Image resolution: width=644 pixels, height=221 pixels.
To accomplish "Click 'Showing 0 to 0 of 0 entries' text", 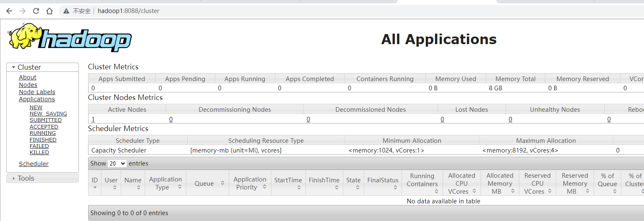I will point(129,213).
